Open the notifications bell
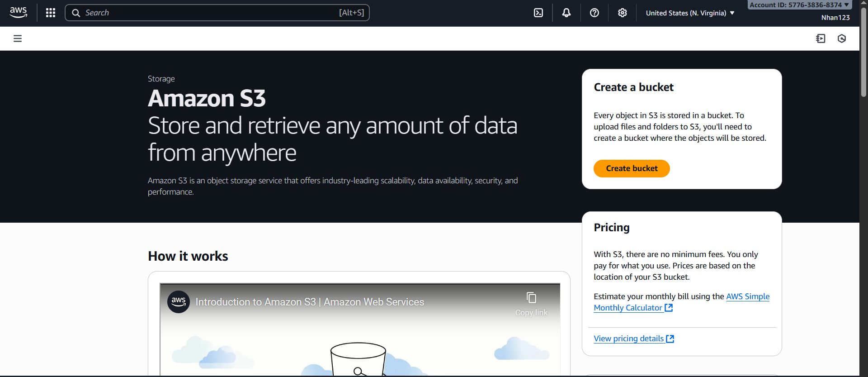 [x=566, y=13]
